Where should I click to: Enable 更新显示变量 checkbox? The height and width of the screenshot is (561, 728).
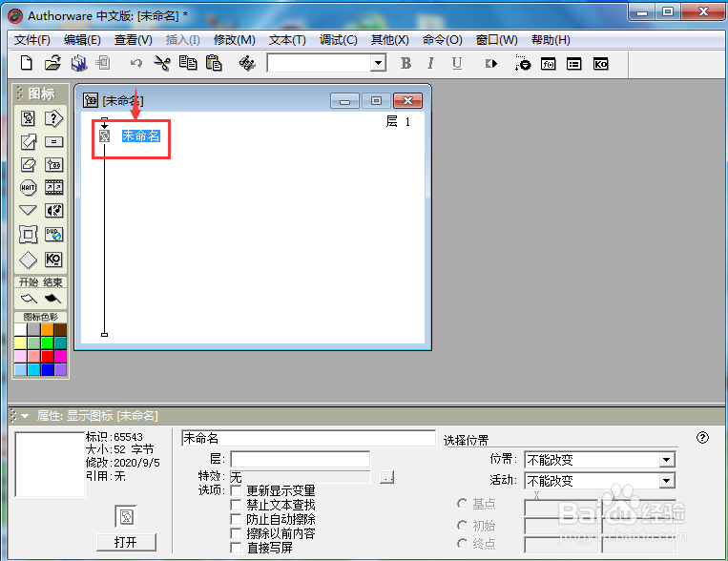(236, 490)
